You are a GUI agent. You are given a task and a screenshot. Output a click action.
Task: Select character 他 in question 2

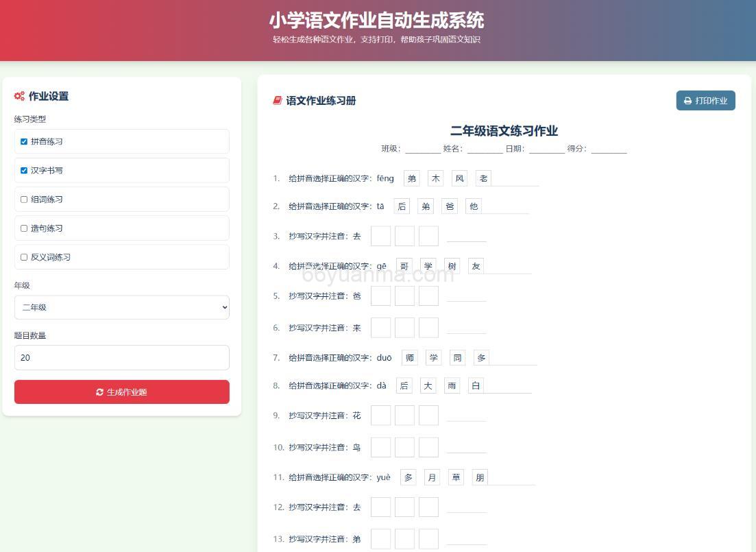[473, 206]
